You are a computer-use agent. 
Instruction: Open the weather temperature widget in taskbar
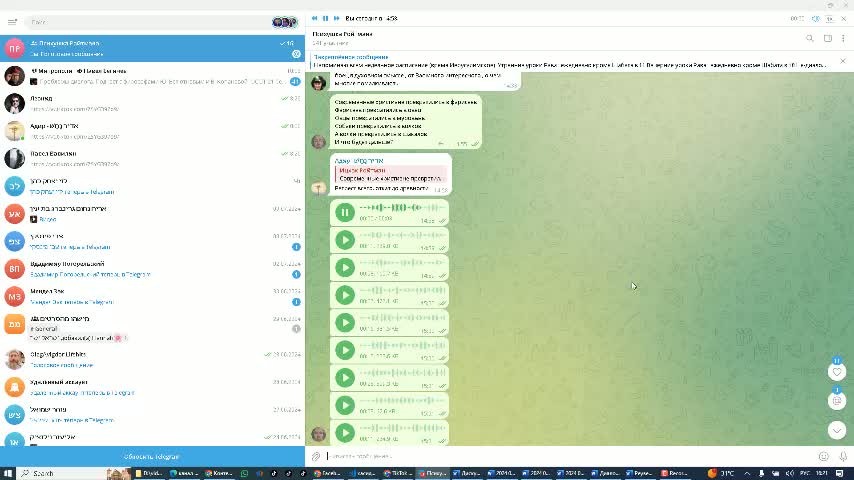721,473
